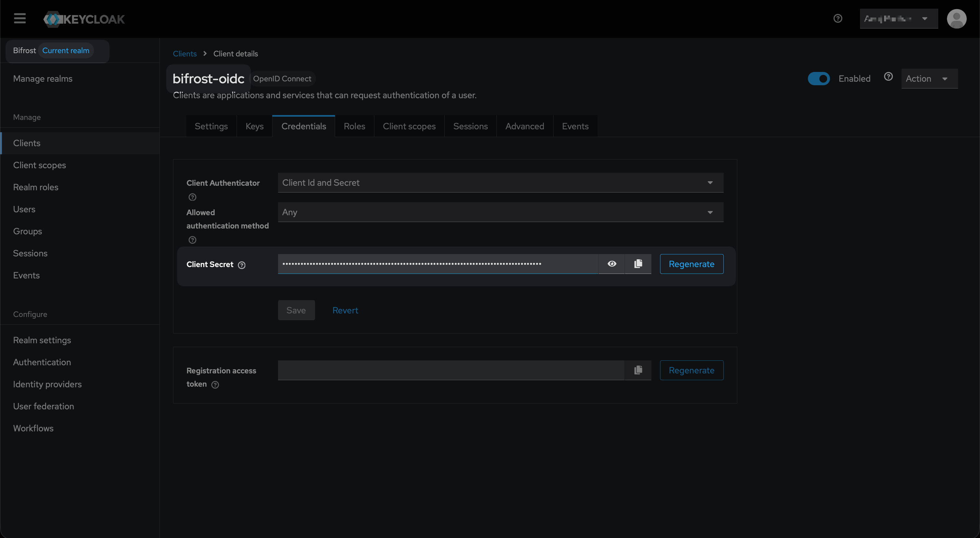
Task: Open Workflows in sidebar
Action: [80, 428]
